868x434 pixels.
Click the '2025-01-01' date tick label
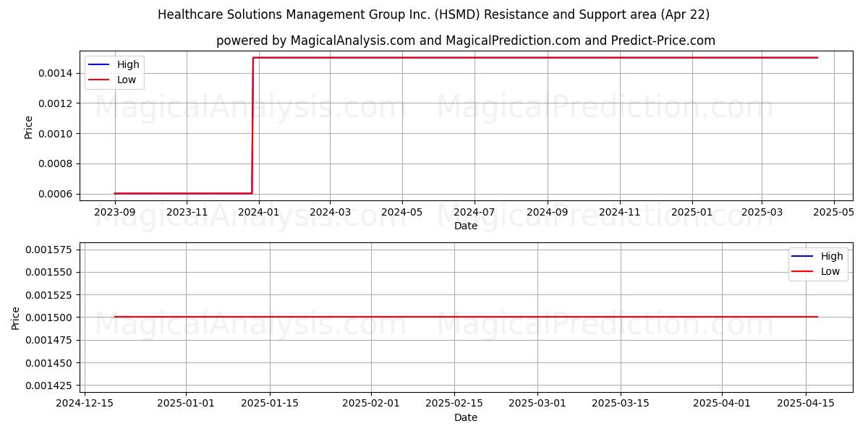tap(186, 403)
